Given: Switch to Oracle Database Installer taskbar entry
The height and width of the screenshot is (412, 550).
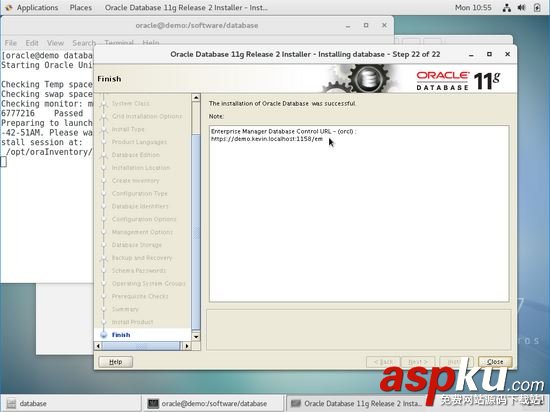Looking at the screenshot, I should (x=356, y=404).
